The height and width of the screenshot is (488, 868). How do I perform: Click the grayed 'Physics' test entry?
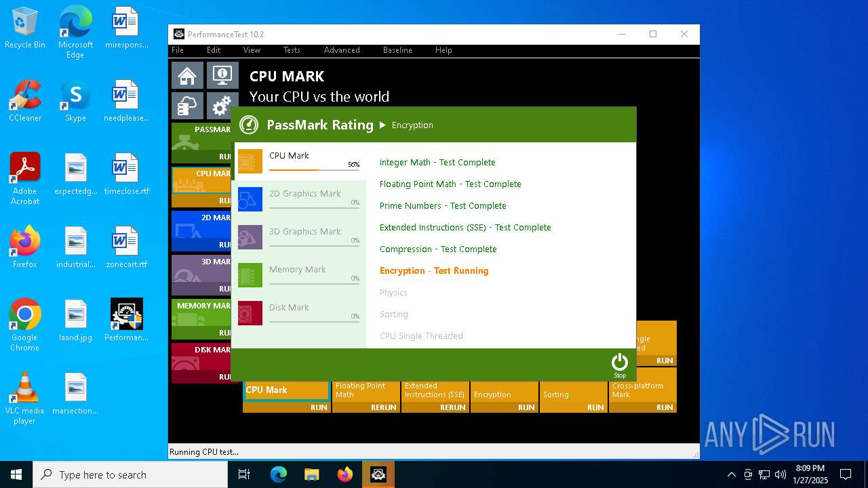(x=393, y=292)
